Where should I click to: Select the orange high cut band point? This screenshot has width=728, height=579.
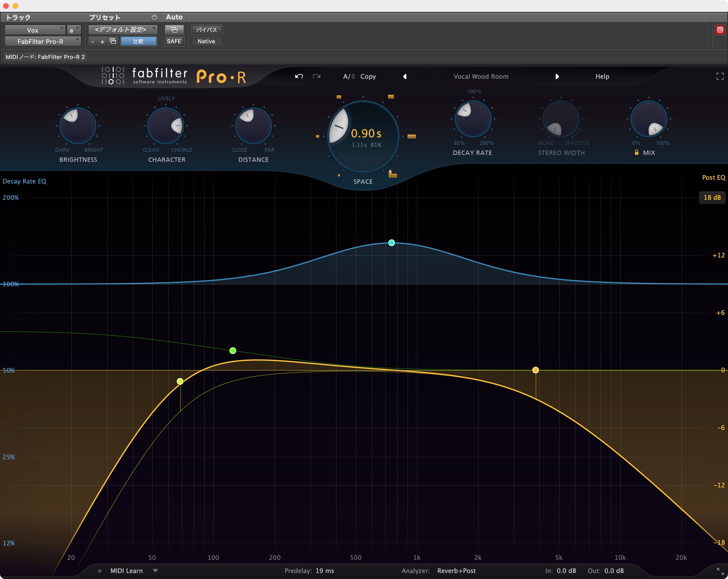click(x=536, y=370)
